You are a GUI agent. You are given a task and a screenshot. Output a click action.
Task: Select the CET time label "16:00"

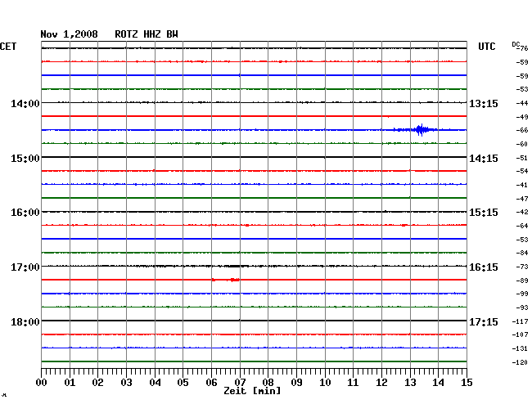pos(25,213)
